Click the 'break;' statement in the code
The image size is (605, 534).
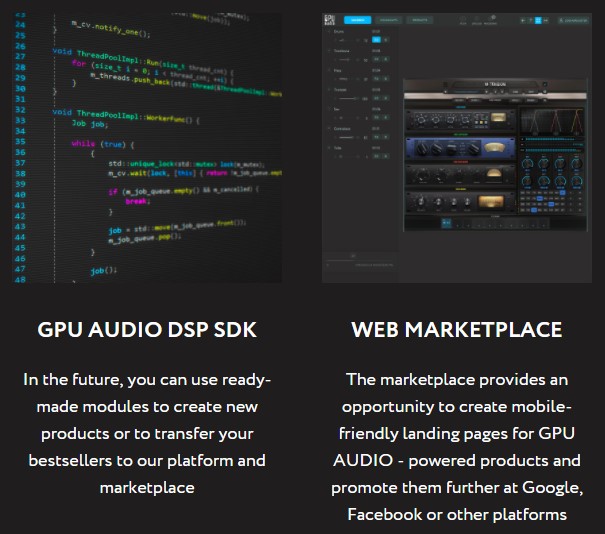[138, 201]
